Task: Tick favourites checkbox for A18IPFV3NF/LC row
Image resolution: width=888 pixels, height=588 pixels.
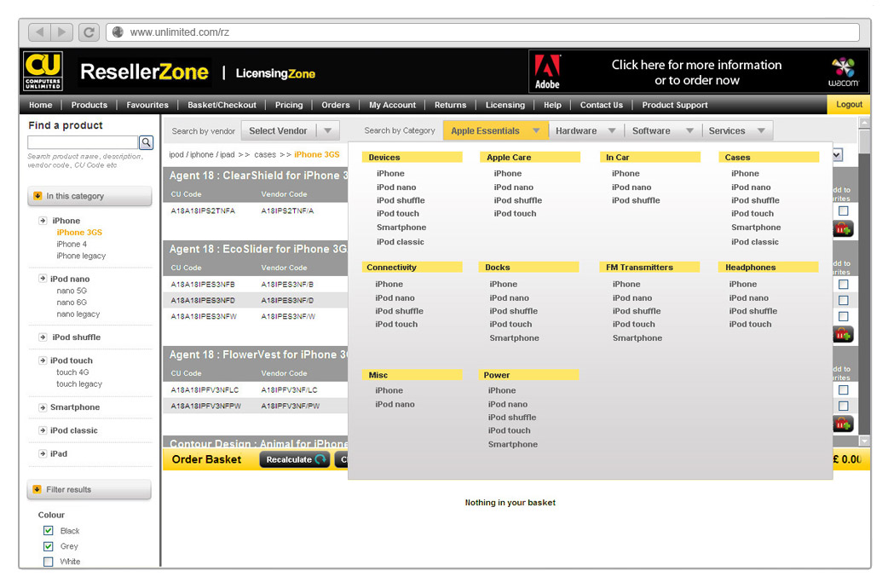Action: (844, 389)
